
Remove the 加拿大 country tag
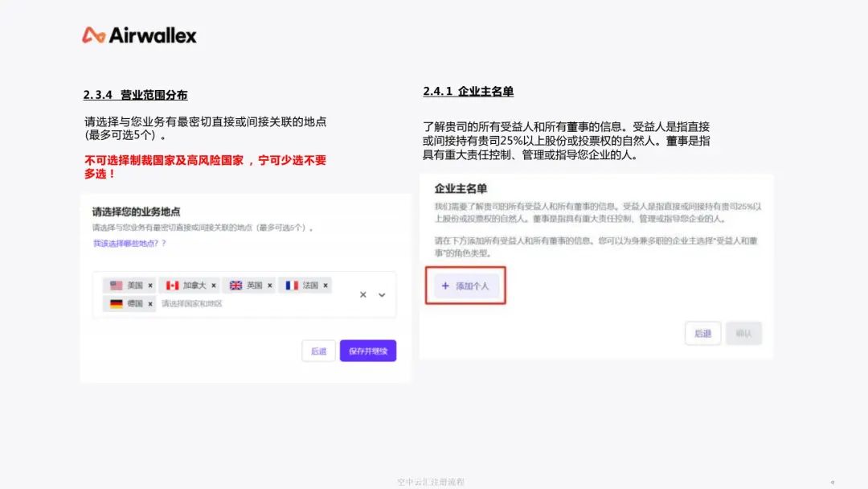(x=213, y=286)
